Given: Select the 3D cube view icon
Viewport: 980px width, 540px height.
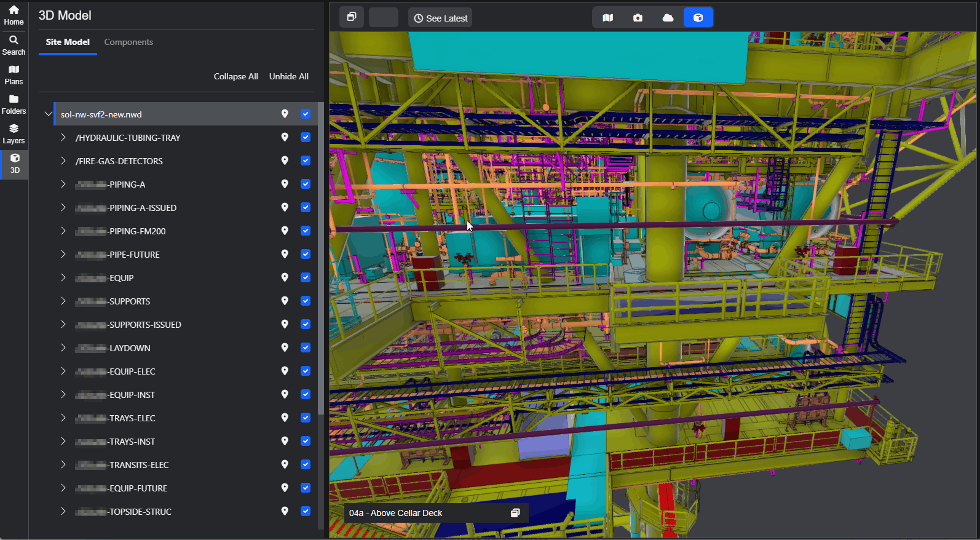Looking at the screenshot, I should 698,18.
